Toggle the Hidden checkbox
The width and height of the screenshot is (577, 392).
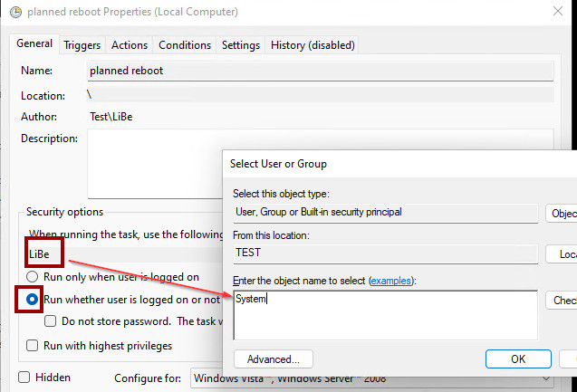click(24, 378)
